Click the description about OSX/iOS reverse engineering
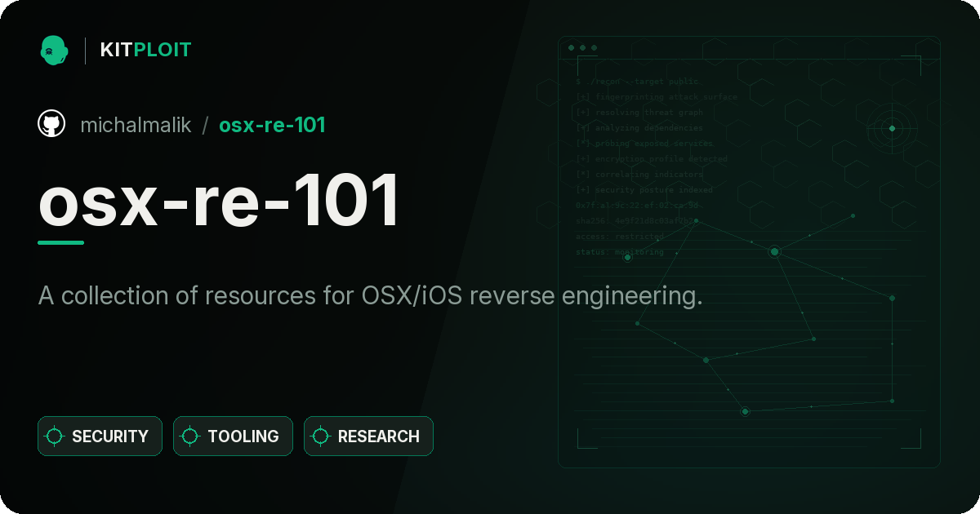980x514 pixels. tap(370, 295)
